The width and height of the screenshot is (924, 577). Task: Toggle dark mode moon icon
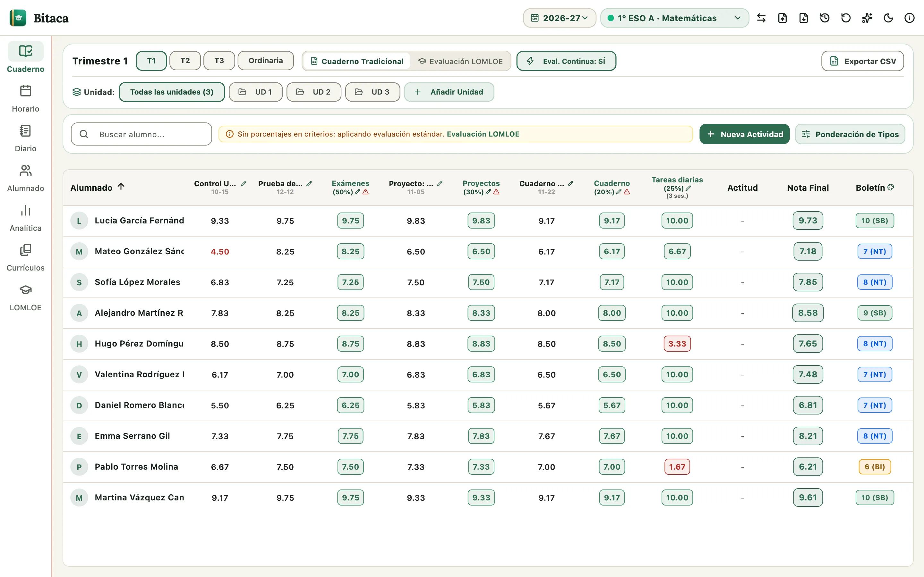(x=888, y=18)
